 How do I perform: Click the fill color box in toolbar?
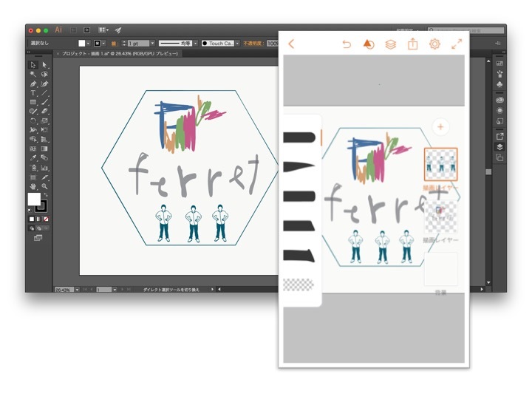tap(34, 199)
